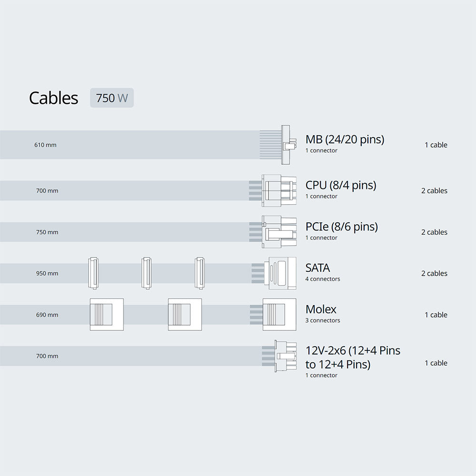Click the middle inline SATA connector icon
Image resolution: width=476 pixels, height=476 pixels.
(146, 273)
